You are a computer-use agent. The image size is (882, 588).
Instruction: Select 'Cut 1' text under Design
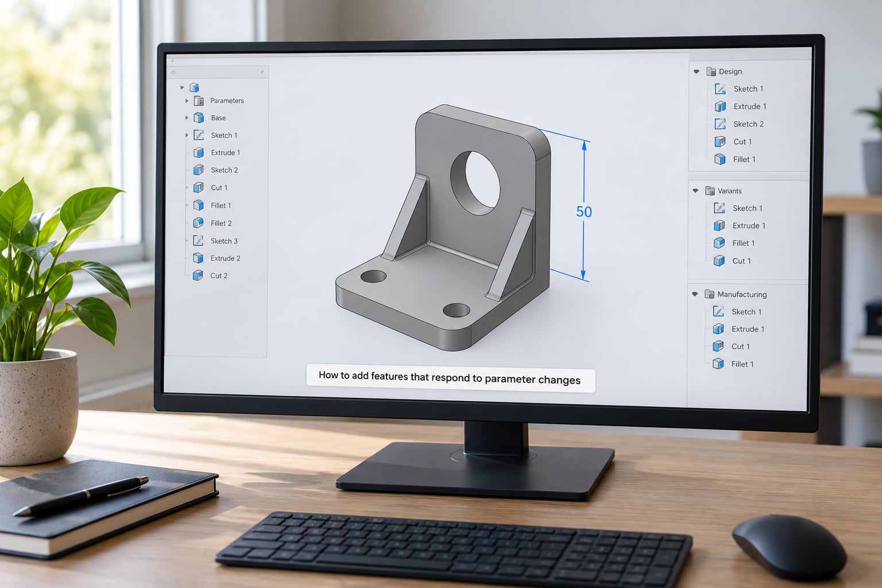click(x=742, y=141)
